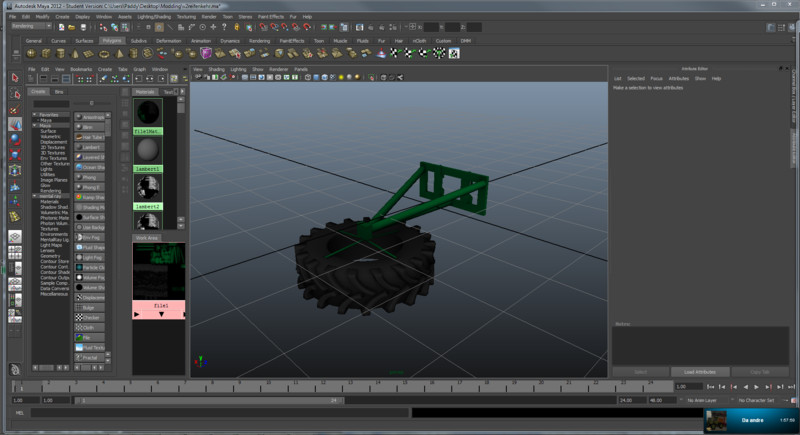
Task: Click the purple cube shelf icon
Action: [x=206, y=53]
